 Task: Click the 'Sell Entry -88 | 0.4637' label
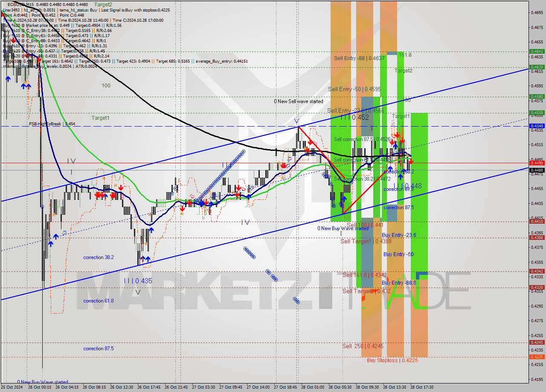pos(360,58)
